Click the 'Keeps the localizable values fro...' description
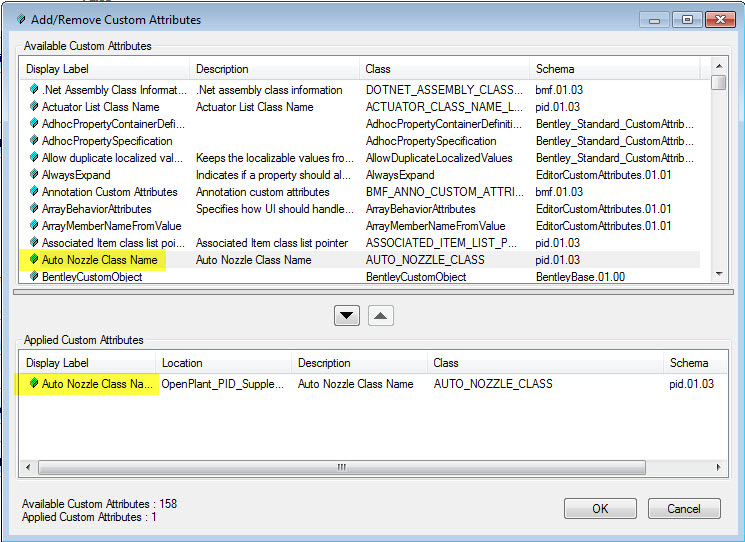The width and height of the screenshot is (745, 542). click(275, 158)
